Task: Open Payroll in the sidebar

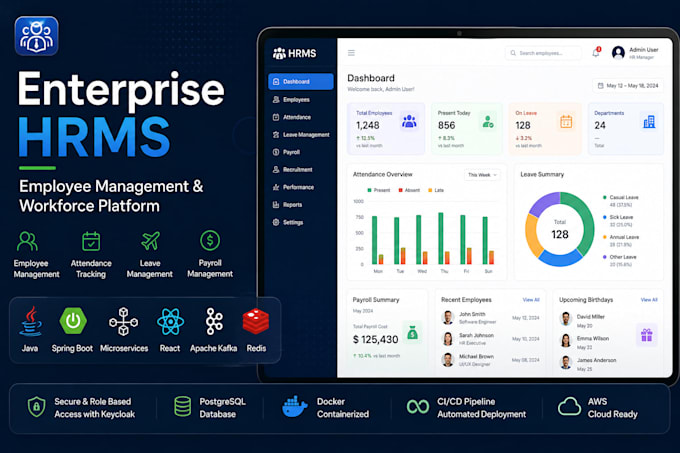Action: click(301, 152)
